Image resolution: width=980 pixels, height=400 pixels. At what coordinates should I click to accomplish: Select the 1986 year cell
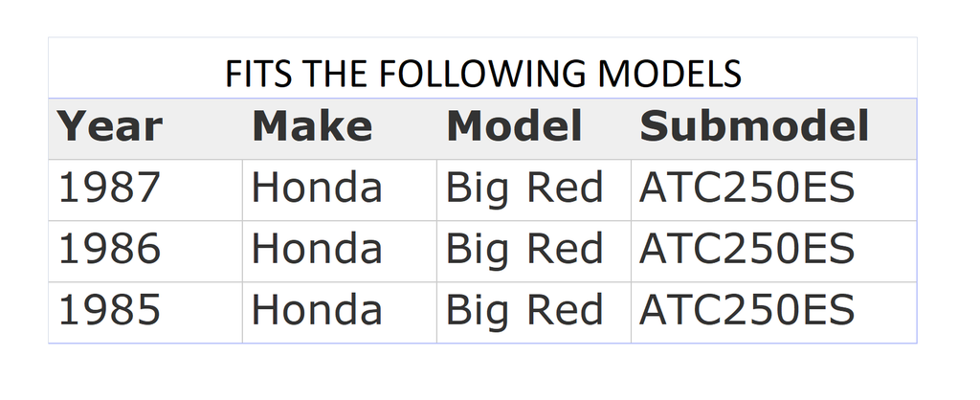pos(109,249)
